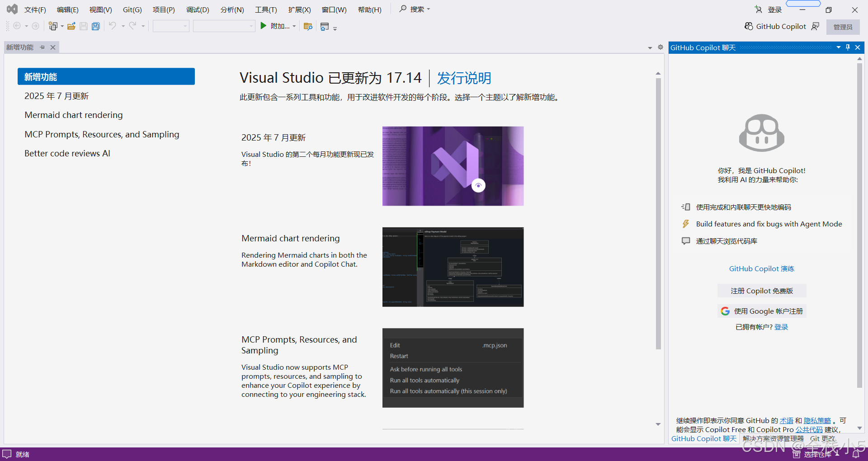The width and height of the screenshot is (868, 461).
Task: Click the Mermaid chart rendering screenshot thumbnail
Action: [453, 267]
